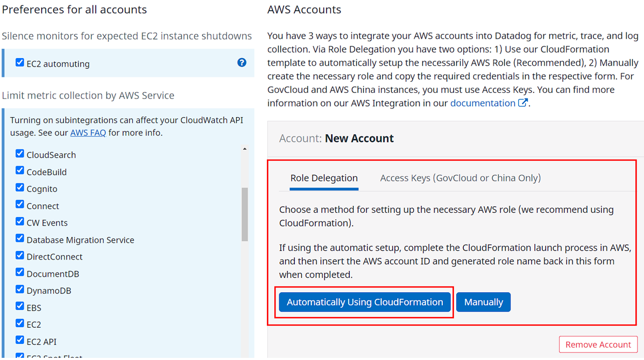This screenshot has width=644, height=360.
Task: Toggle the CodeBuild checkbox
Action: [20, 170]
